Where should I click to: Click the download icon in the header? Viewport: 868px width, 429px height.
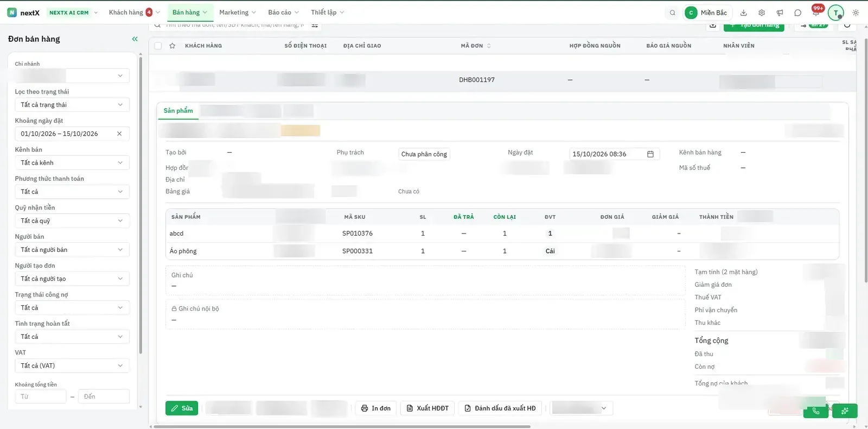point(743,12)
